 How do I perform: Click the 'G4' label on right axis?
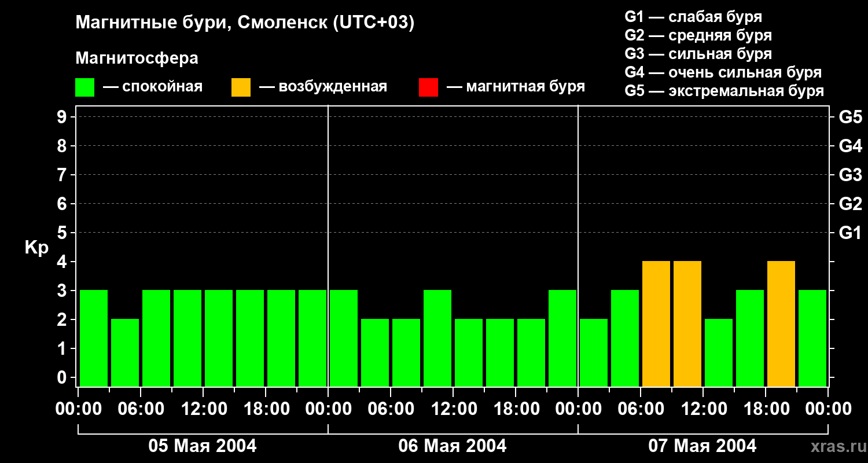tap(850, 146)
